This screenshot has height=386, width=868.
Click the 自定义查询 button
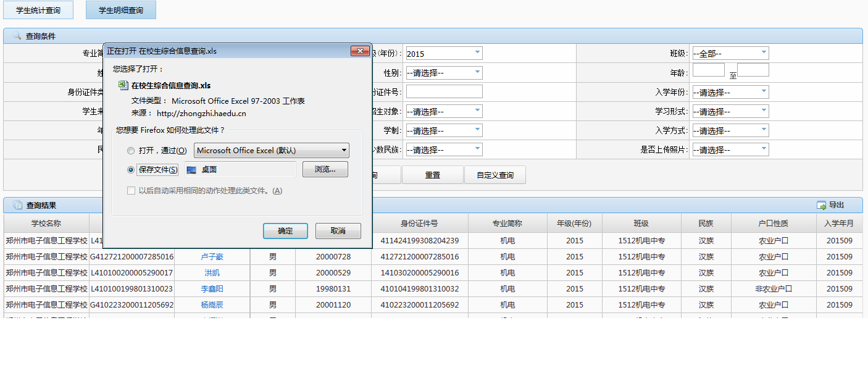click(x=495, y=175)
